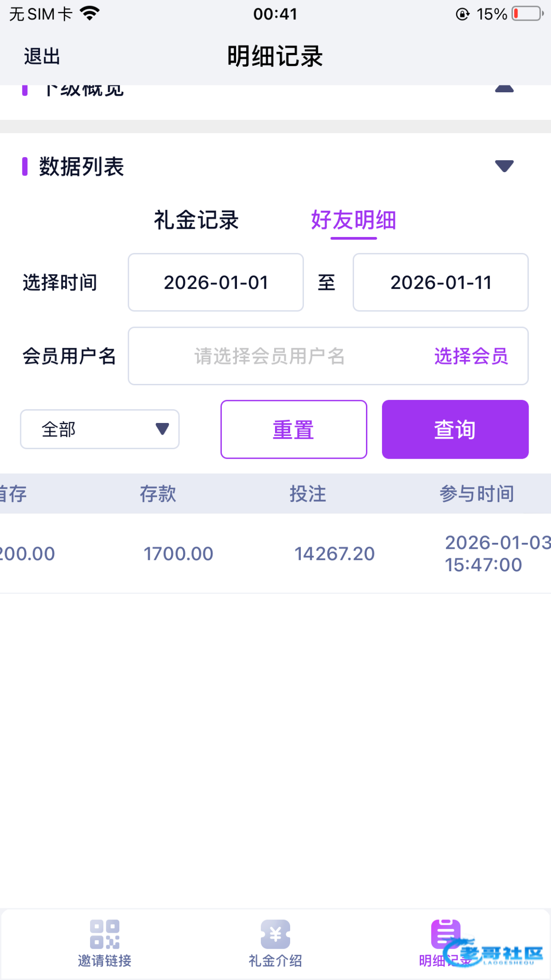Tap the 存款 column header
The image size is (551, 980).
[x=158, y=494]
